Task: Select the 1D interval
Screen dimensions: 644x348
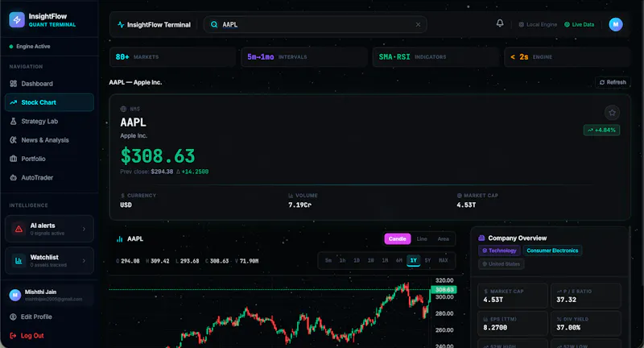Action: (x=357, y=260)
